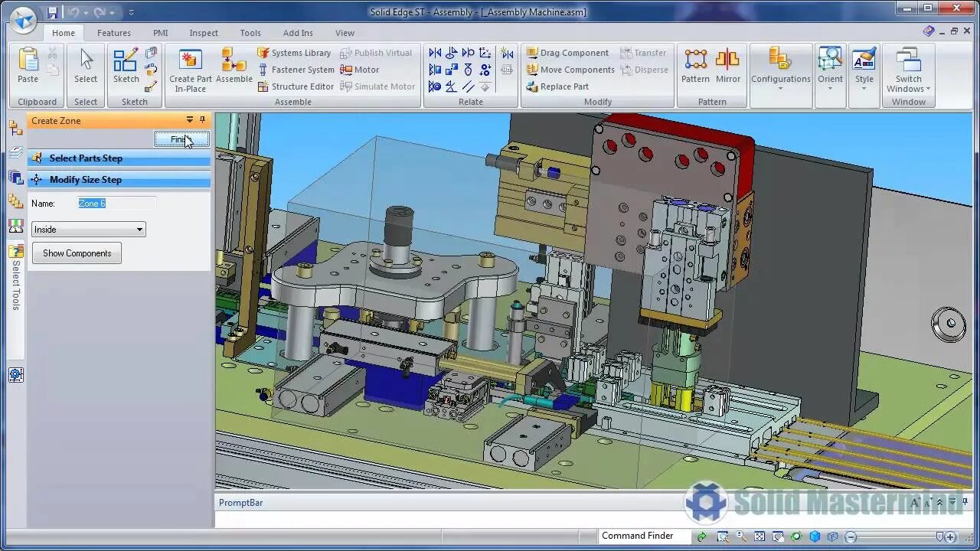Select the Pan hand tool
Image resolution: width=980 pixels, height=551 pixels.
pos(778,536)
